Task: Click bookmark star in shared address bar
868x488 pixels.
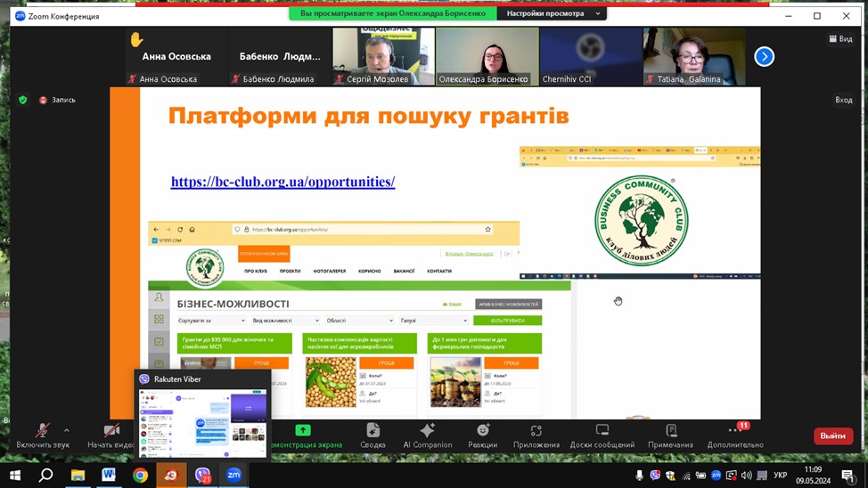Action: [487, 229]
